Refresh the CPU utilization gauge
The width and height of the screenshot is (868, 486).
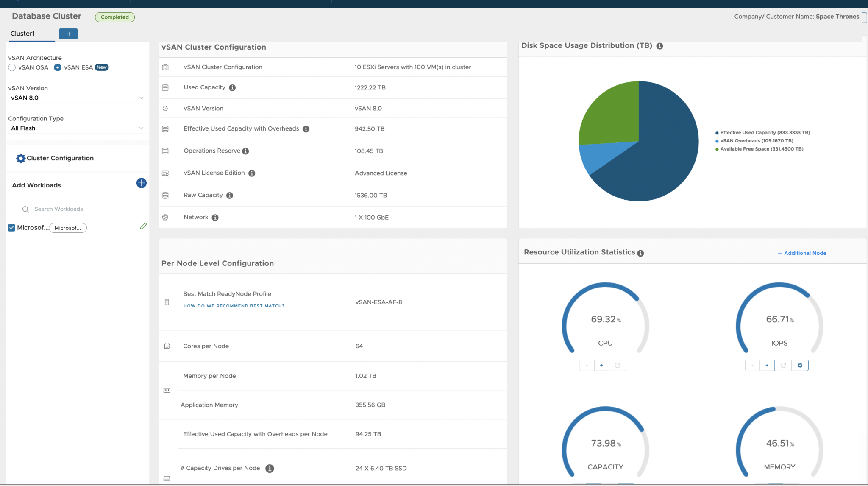tap(618, 365)
